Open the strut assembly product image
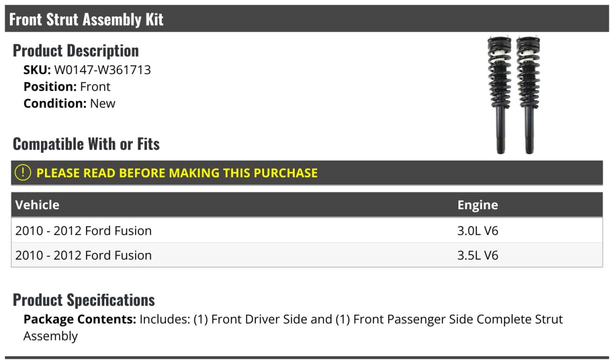The image size is (614, 364). (514, 95)
